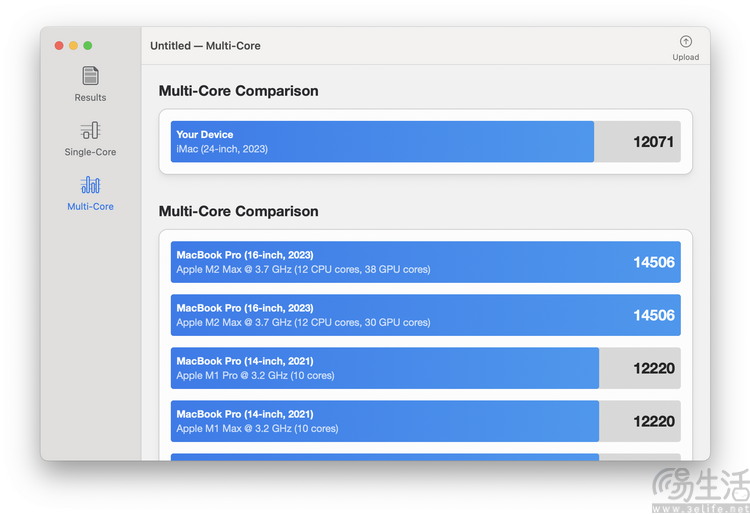Select the Single-Core sidebar icon
Screen dimensions: 750x514
tap(90, 130)
